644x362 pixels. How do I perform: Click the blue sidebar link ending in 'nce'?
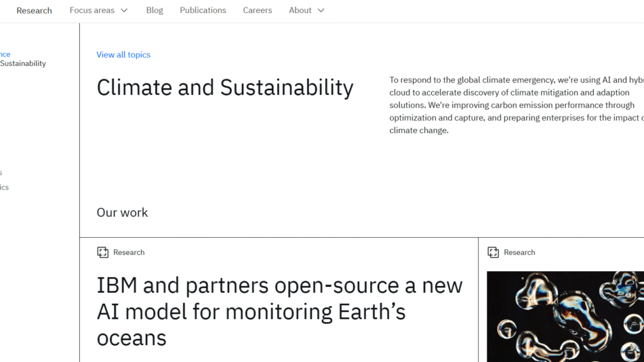[x=5, y=54]
